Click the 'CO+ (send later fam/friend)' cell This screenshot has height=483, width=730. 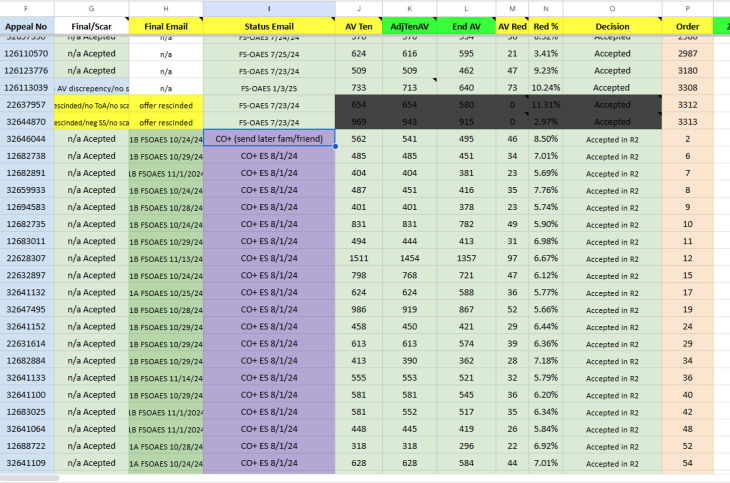[x=268, y=139]
